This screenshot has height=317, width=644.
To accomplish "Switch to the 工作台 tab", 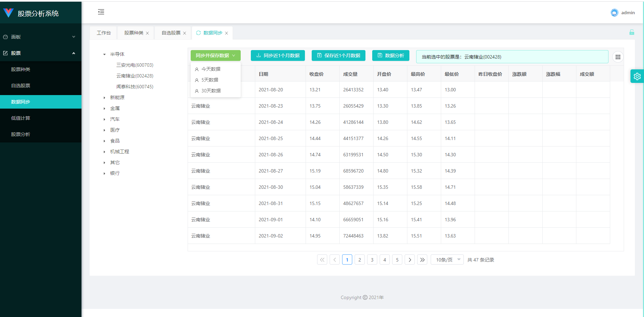I will pyautogui.click(x=103, y=33).
